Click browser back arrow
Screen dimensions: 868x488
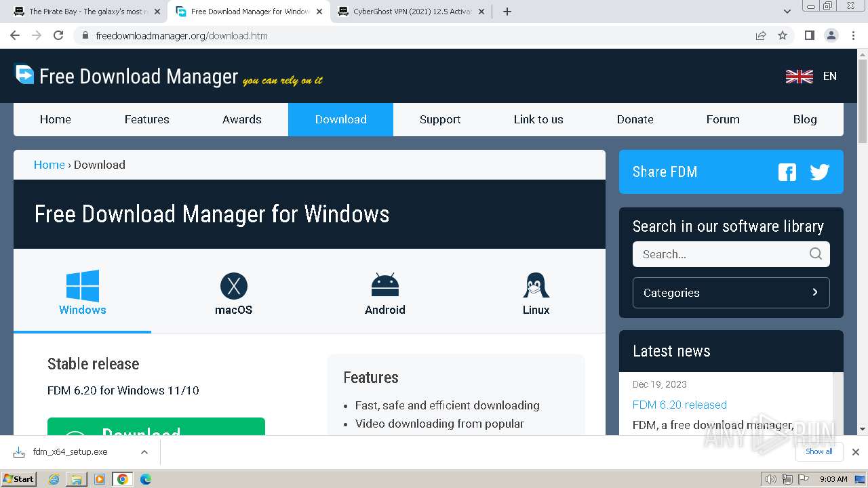pos(15,35)
